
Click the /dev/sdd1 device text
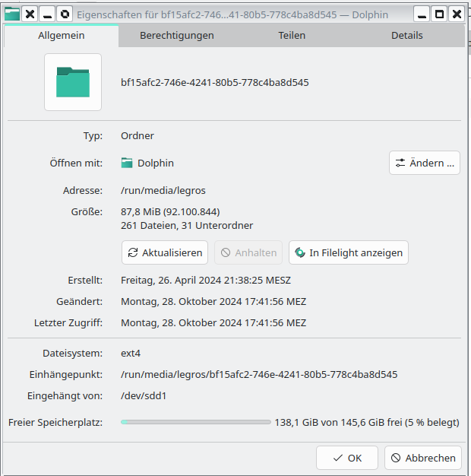(x=144, y=395)
